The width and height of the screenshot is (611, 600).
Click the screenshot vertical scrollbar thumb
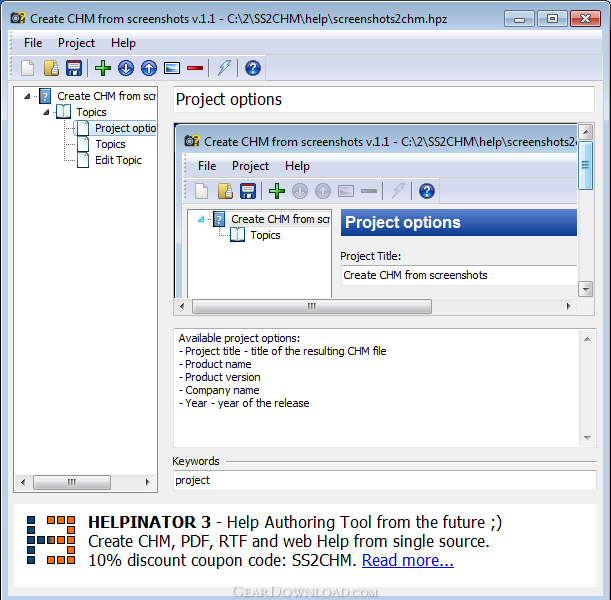(585, 165)
